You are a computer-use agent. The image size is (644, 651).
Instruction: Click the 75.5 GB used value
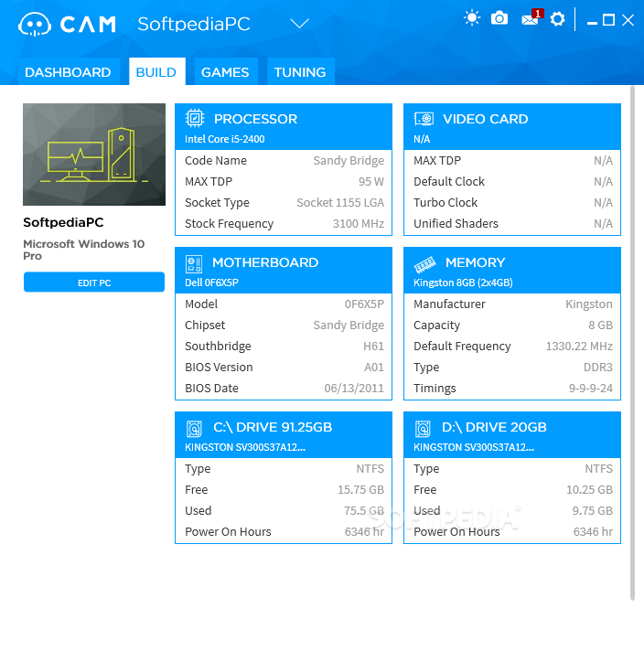[363, 511]
